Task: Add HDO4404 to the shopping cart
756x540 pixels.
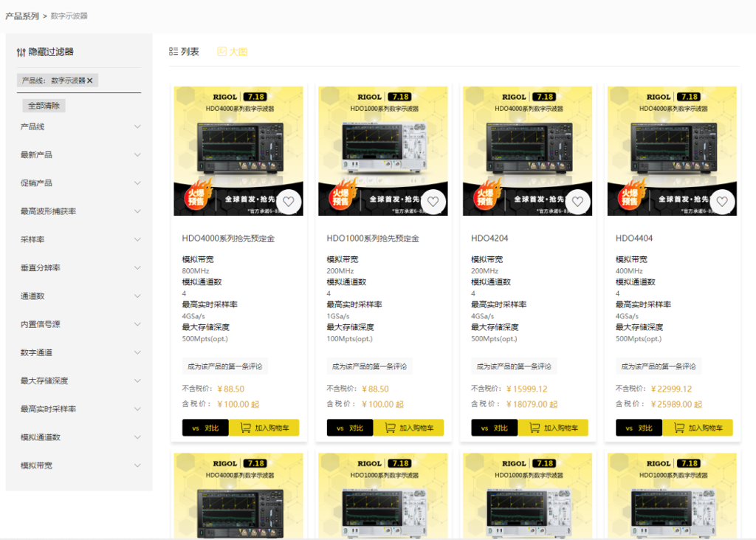Action: (x=698, y=428)
